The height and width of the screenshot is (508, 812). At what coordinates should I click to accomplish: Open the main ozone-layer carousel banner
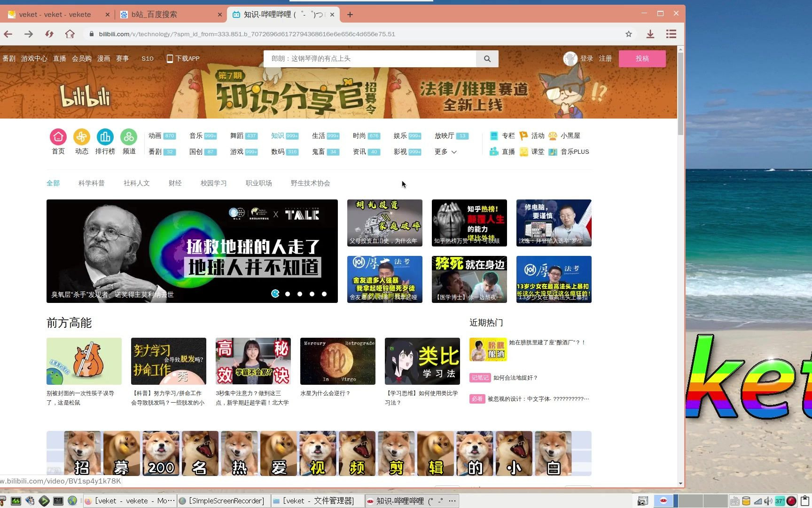click(192, 251)
